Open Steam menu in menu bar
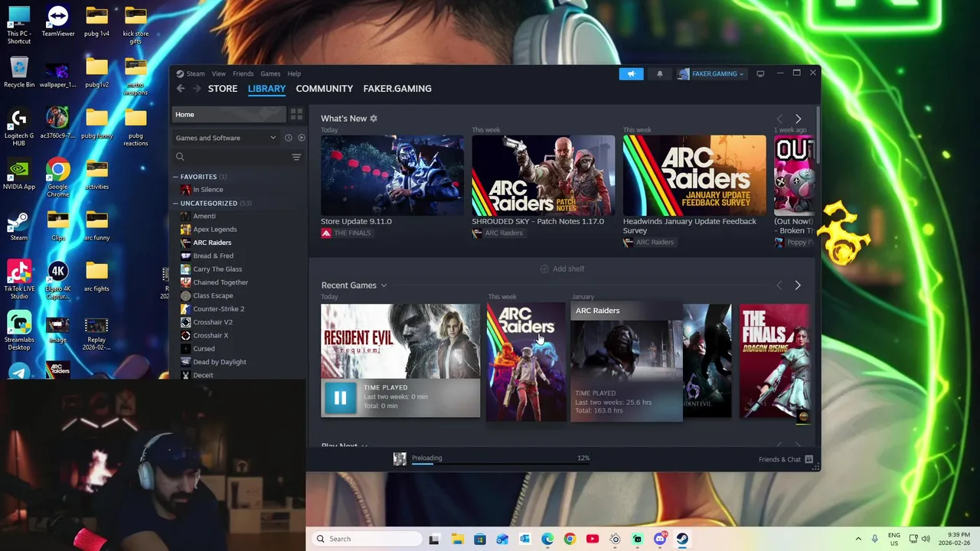Viewport: 980px width, 551px height. click(x=195, y=73)
